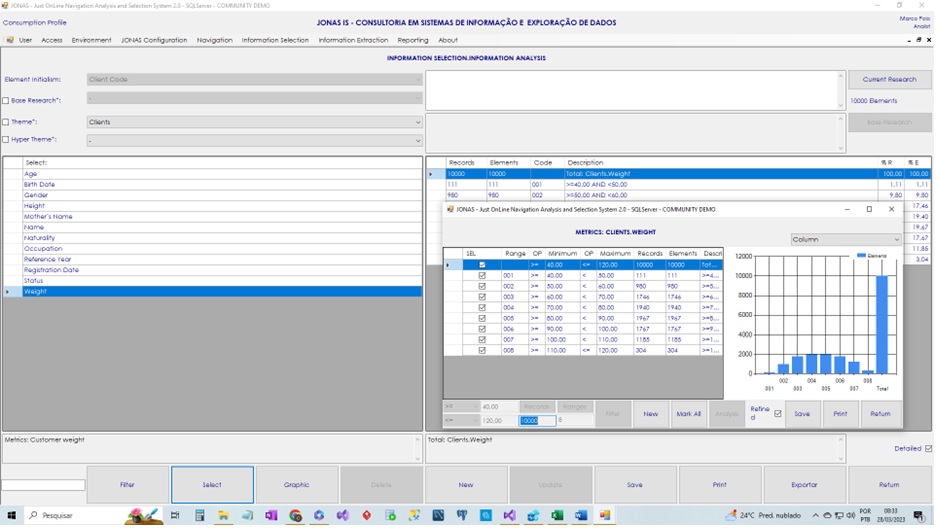This screenshot has width=936, height=529.
Task: Open File Explorer from the taskbar
Action: (x=223, y=516)
